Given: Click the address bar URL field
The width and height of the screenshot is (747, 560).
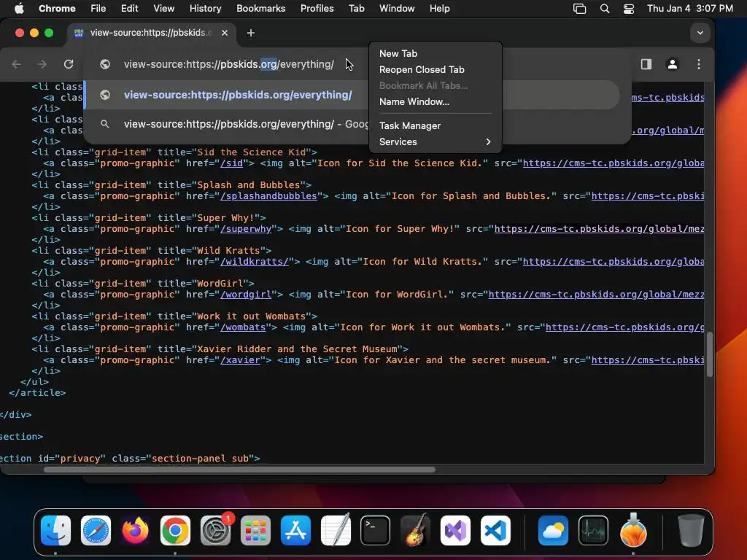Looking at the screenshot, I should pyautogui.click(x=228, y=64).
